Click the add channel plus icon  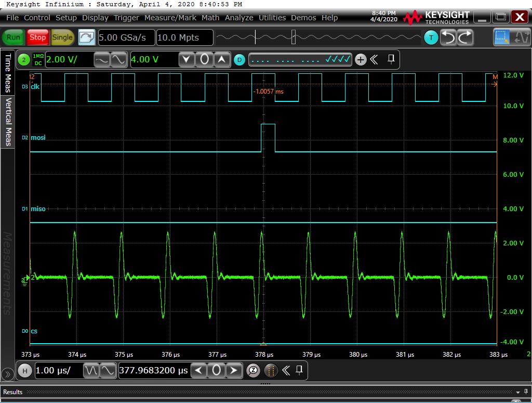click(x=361, y=60)
